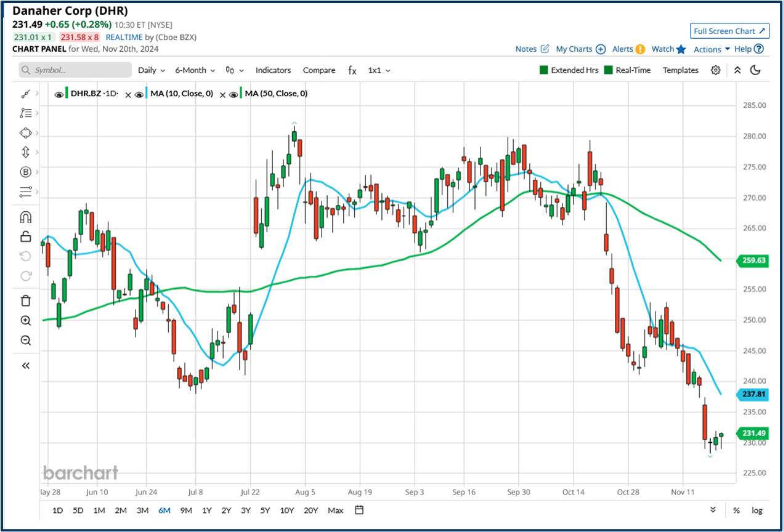This screenshot has height=532, width=783.
Task: Switch to the 1Y timeframe tab
Action: click(206, 510)
